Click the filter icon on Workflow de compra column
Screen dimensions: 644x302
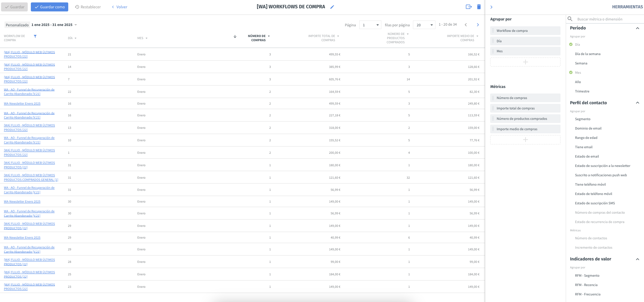35,36
